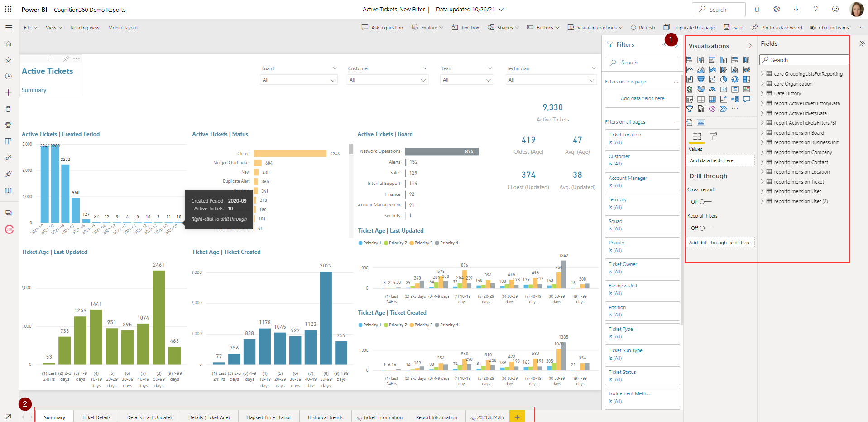Click the Priority 1 legend color dot
The height and width of the screenshot is (422, 868).
pos(361,243)
